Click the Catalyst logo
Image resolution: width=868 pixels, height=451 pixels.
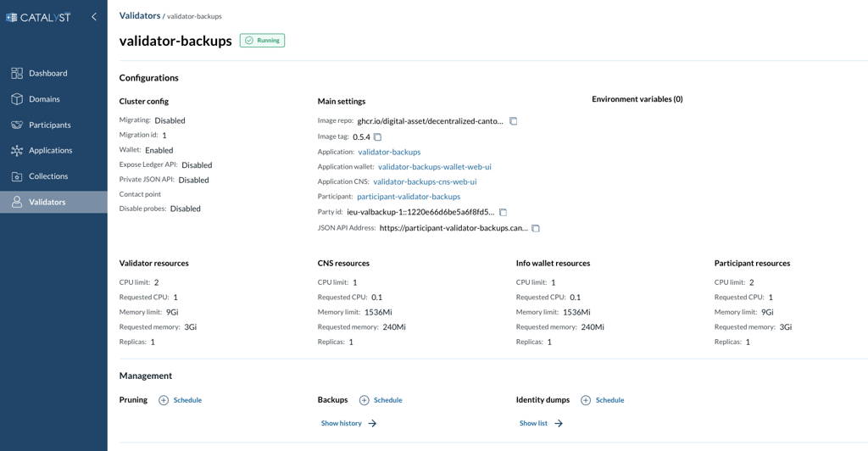[39, 17]
